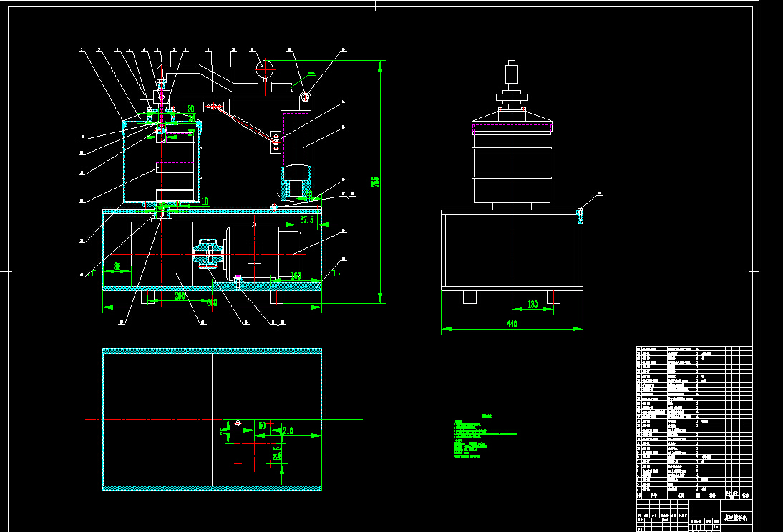Select the 10 dimension under the tank
The height and width of the screenshot is (532, 783).
[x=205, y=202]
